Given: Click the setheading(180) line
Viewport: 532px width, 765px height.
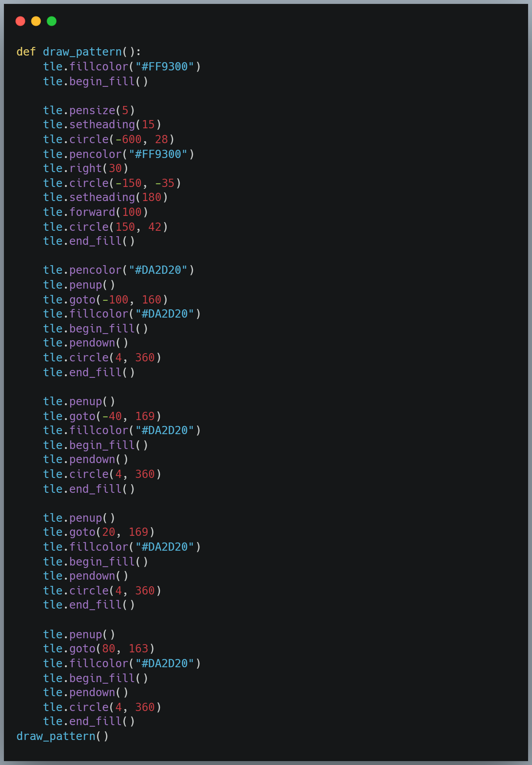Looking at the screenshot, I should [x=106, y=197].
